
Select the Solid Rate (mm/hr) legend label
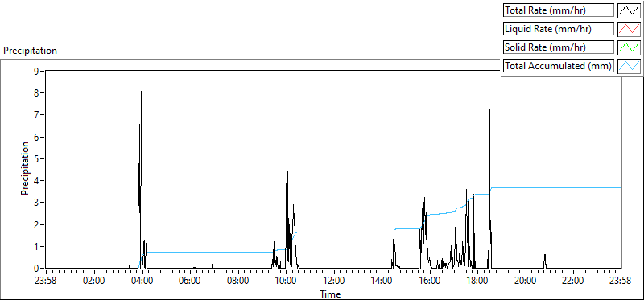tap(559, 47)
